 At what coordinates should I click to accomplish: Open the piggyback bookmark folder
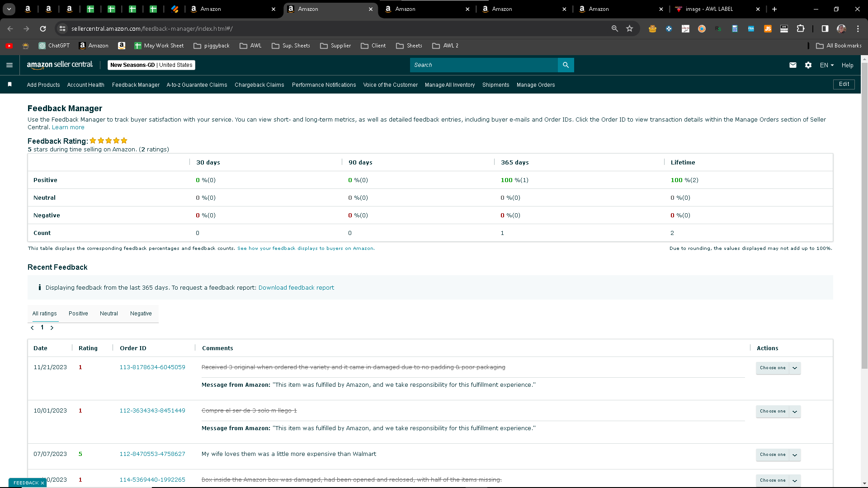[x=212, y=46]
